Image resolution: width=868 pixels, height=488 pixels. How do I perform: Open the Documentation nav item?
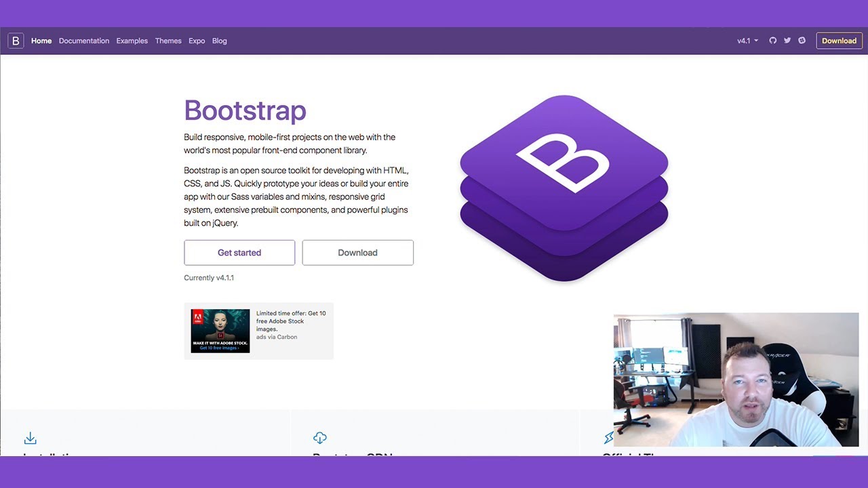pos(84,41)
